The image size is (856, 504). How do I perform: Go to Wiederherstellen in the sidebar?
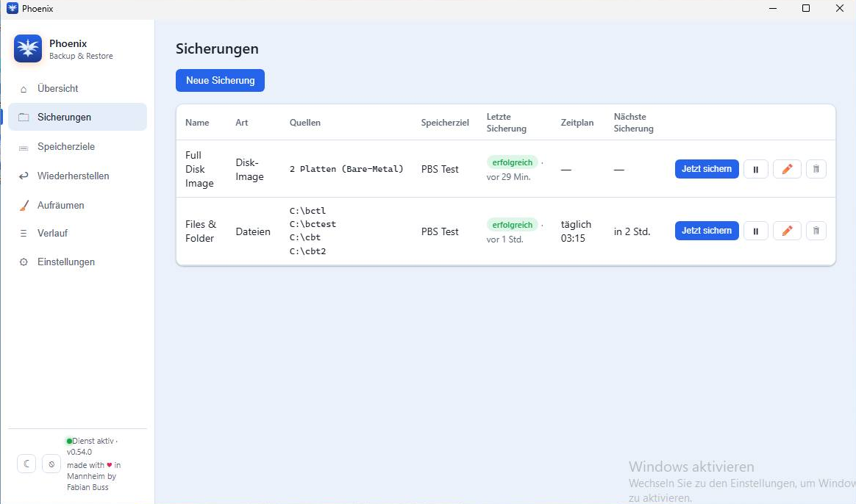pos(77,176)
